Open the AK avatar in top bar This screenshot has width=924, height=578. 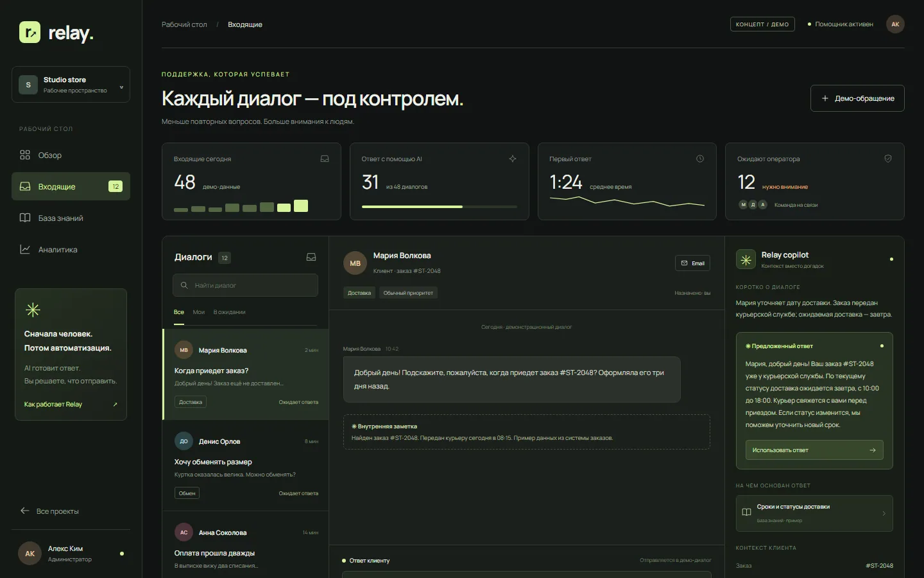click(x=895, y=24)
